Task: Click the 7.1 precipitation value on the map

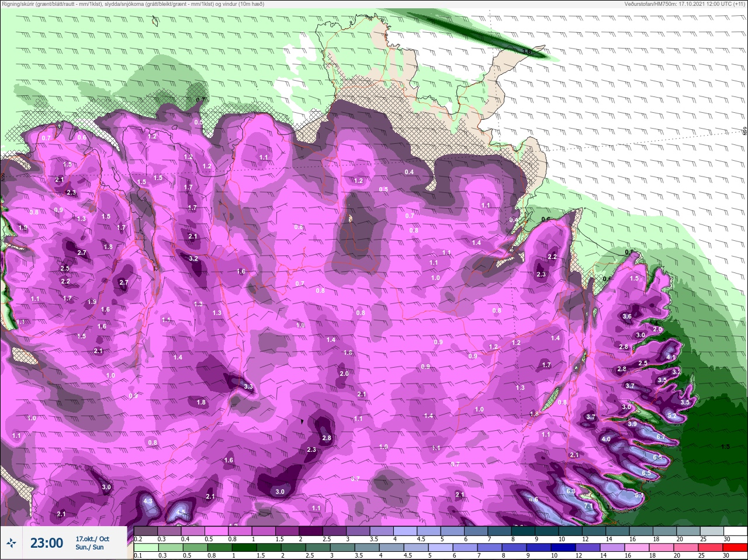Action: click(x=588, y=505)
